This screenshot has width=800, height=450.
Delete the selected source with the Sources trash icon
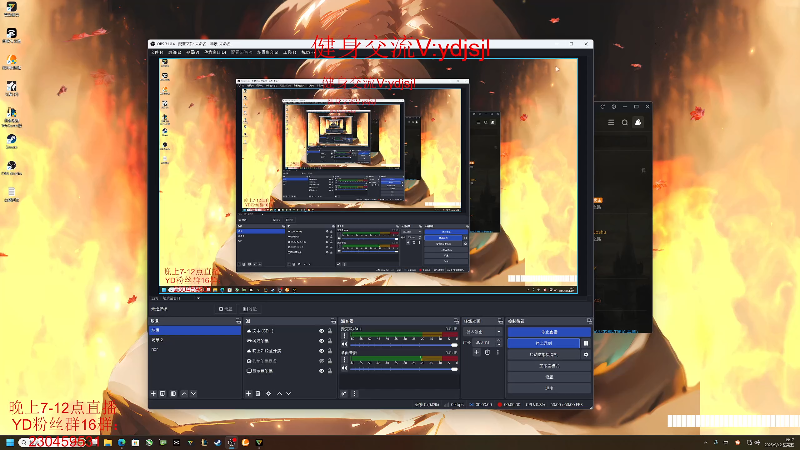pyautogui.click(x=258, y=393)
